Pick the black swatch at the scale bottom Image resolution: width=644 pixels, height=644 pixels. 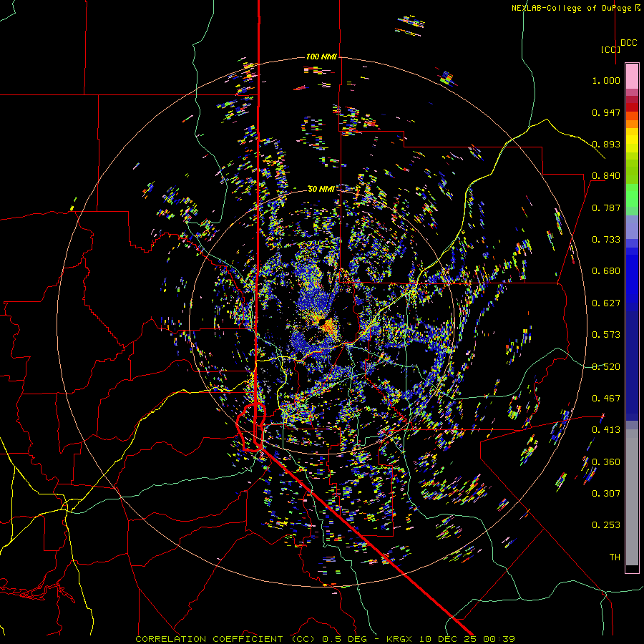tap(632, 569)
